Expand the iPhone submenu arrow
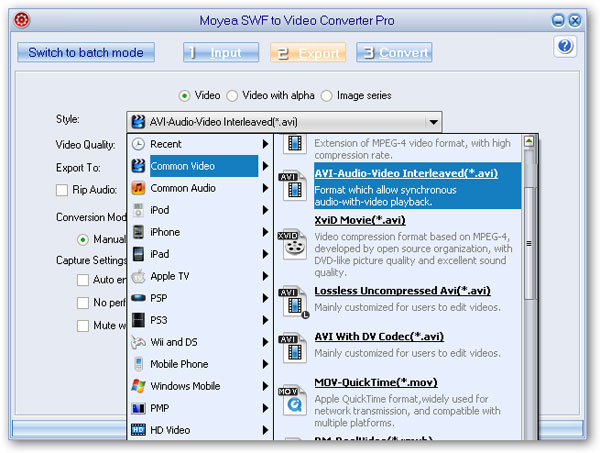This screenshot has width=600, height=453. tap(265, 232)
